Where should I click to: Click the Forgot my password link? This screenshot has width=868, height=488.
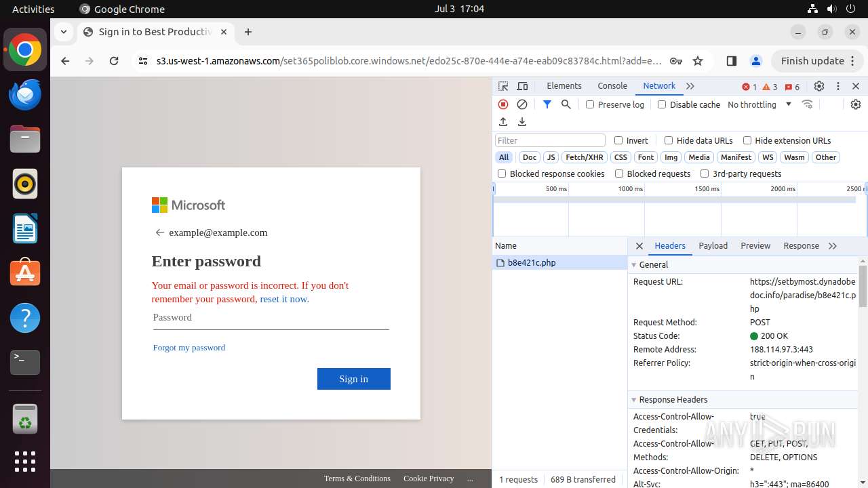coord(189,348)
